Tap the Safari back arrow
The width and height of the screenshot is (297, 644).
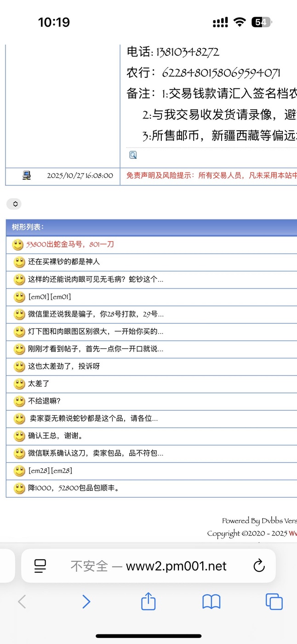pos(22,601)
